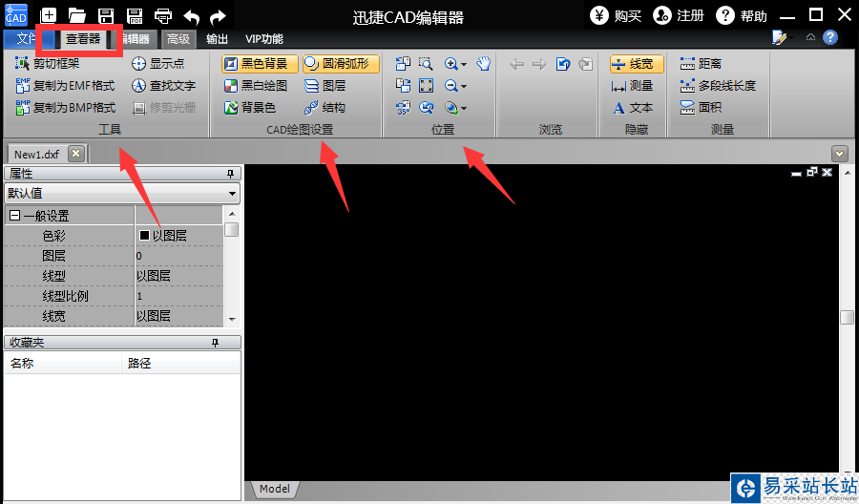Collapse the ribbon with the up chevron
The width and height of the screenshot is (859, 504).
(x=810, y=37)
